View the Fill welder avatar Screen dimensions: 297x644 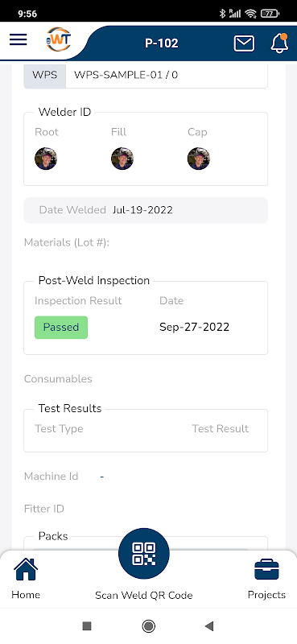tap(122, 159)
